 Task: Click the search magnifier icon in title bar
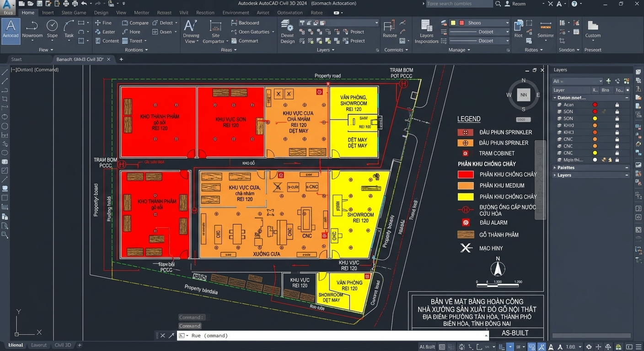(498, 4)
